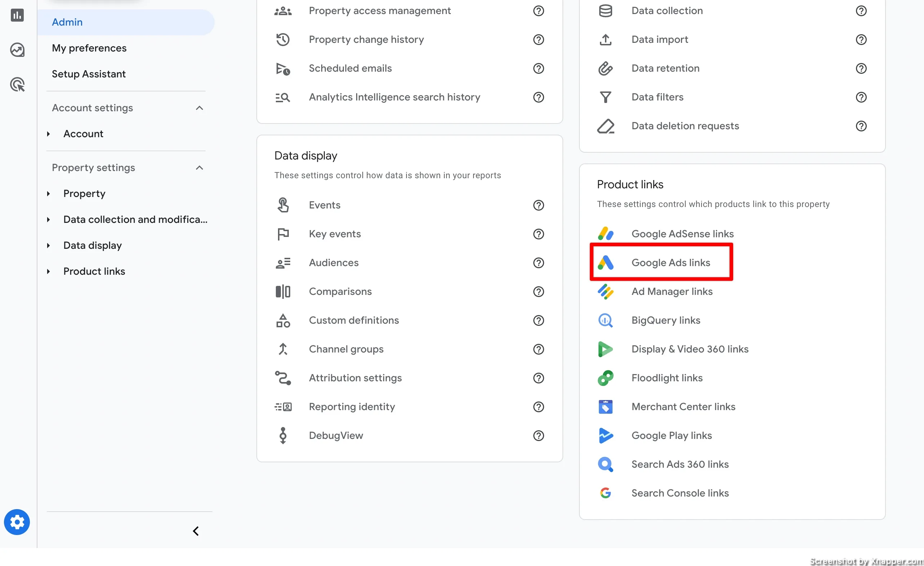Click the blue Admin gear icon
Screen dimensions: 924x566
pyautogui.click(x=17, y=522)
